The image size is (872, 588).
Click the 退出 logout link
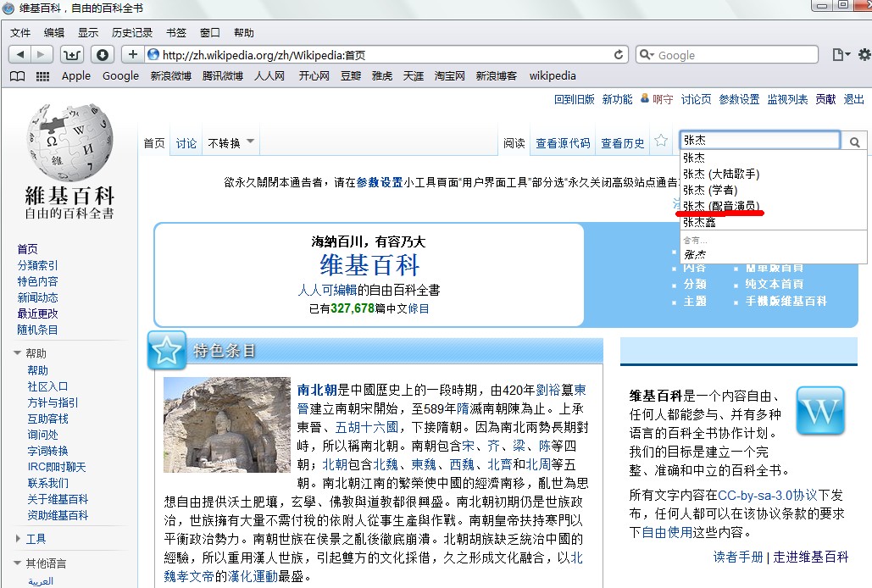coord(853,99)
